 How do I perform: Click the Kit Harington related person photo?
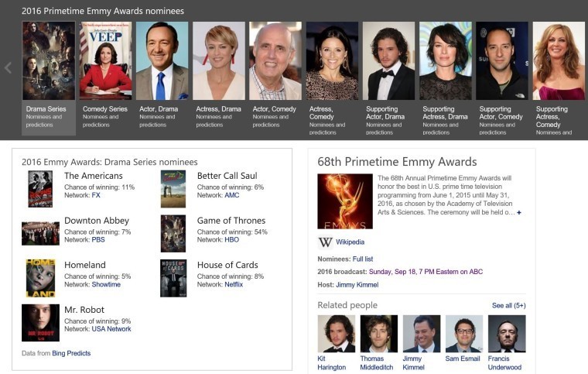(337, 334)
